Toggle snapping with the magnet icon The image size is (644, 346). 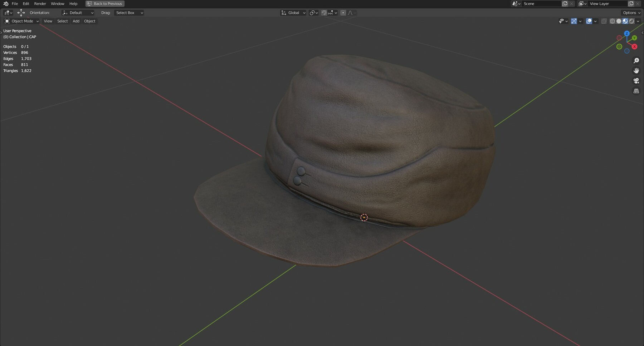324,13
